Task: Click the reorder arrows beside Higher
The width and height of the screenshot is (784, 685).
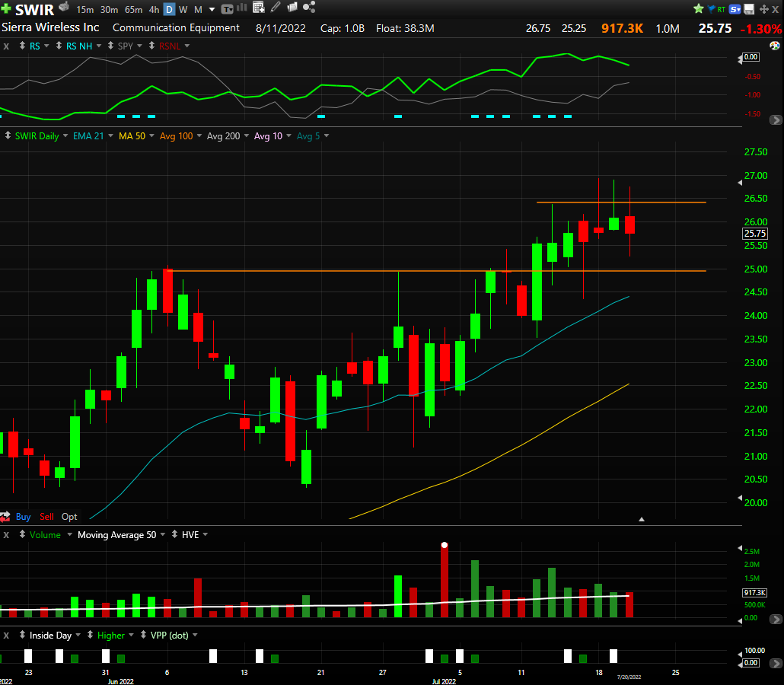Action: (x=91, y=635)
